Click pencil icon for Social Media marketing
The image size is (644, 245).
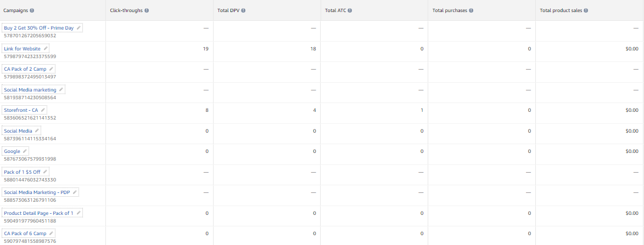(x=61, y=90)
